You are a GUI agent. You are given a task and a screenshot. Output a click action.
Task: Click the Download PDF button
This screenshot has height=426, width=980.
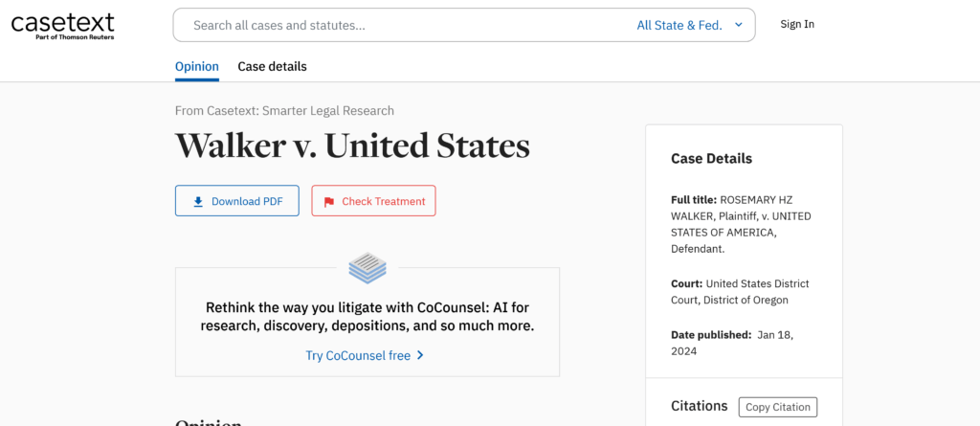click(x=237, y=201)
